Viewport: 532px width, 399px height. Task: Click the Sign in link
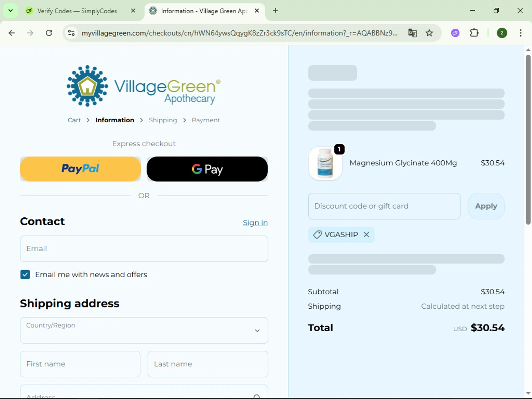coord(255,223)
